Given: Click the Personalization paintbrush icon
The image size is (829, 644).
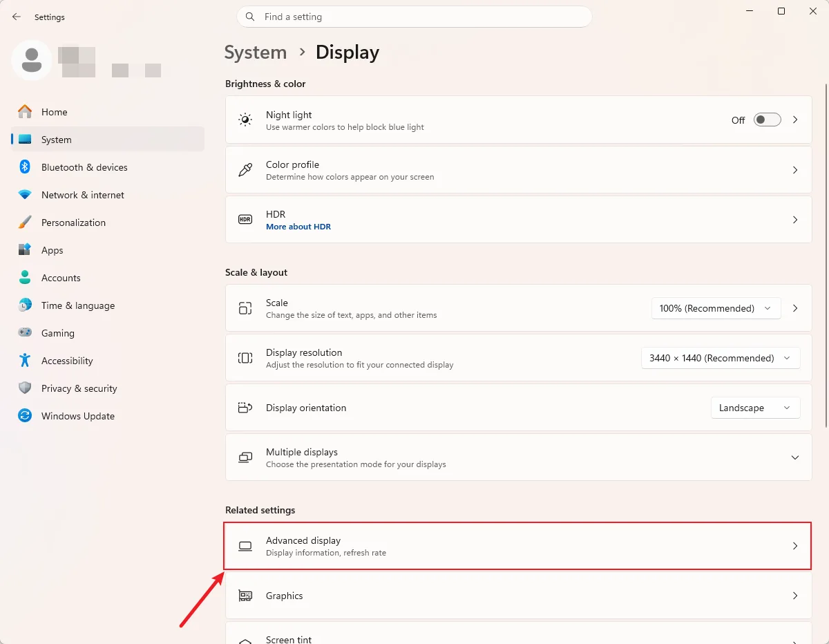Looking at the screenshot, I should 25,222.
